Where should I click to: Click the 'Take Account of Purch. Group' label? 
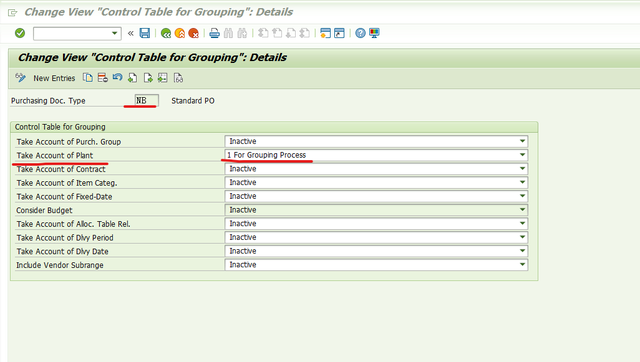pyautogui.click(x=69, y=142)
